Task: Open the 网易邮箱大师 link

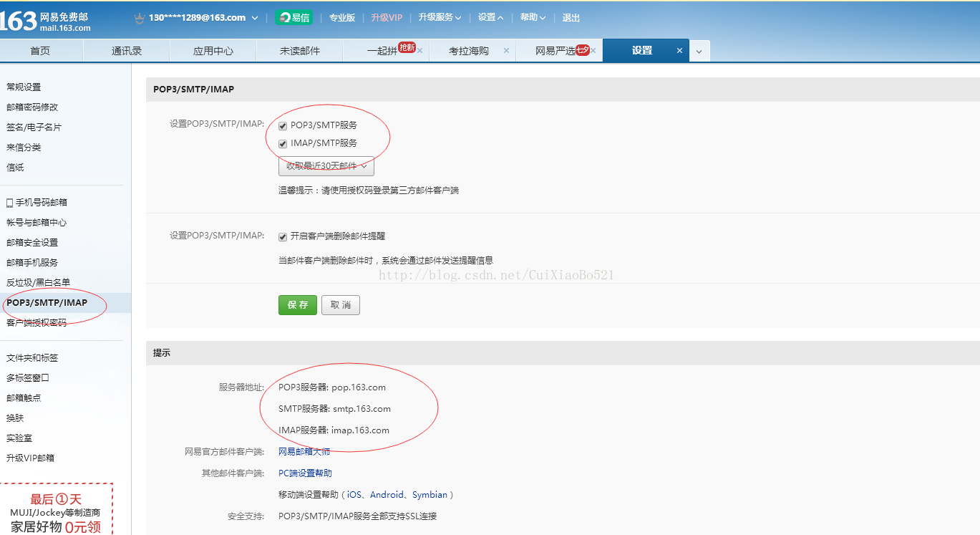Action: click(x=304, y=452)
